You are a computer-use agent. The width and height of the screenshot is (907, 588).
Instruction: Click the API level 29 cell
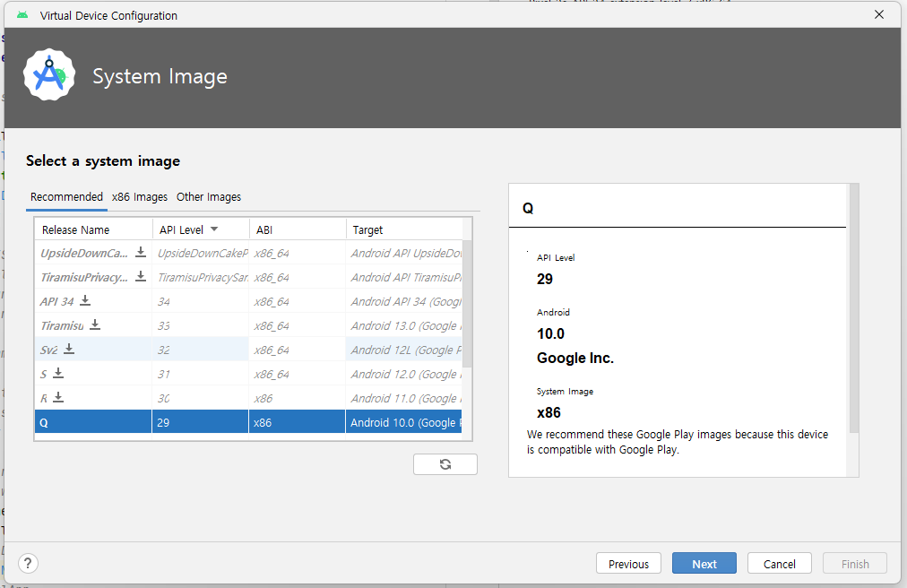tap(200, 422)
